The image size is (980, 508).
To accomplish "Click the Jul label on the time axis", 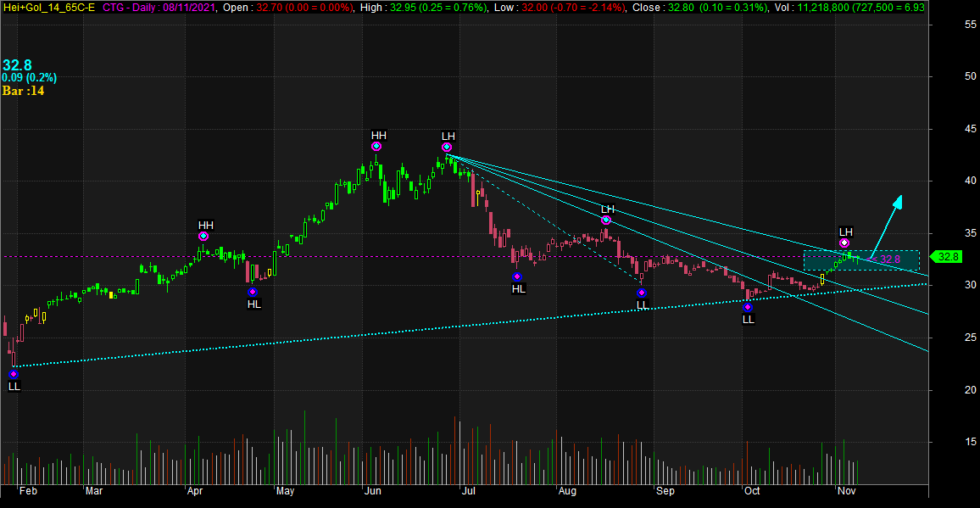I will tap(469, 490).
